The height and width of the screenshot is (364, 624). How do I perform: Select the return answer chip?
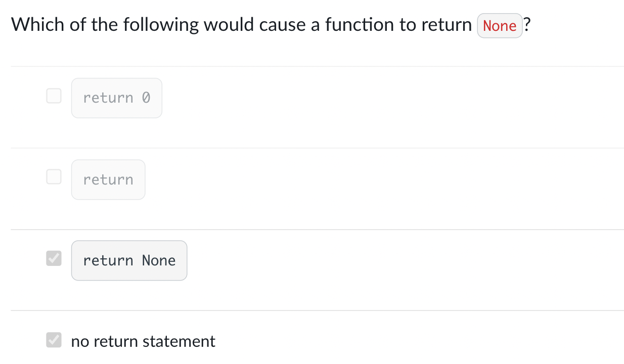pyautogui.click(x=108, y=179)
